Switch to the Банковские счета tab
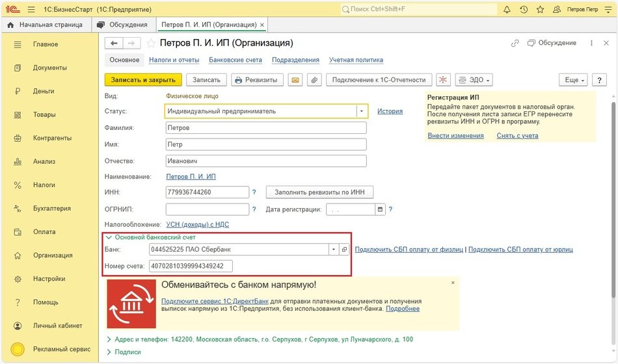The width and height of the screenshot is (618, 364). point(235,60)
